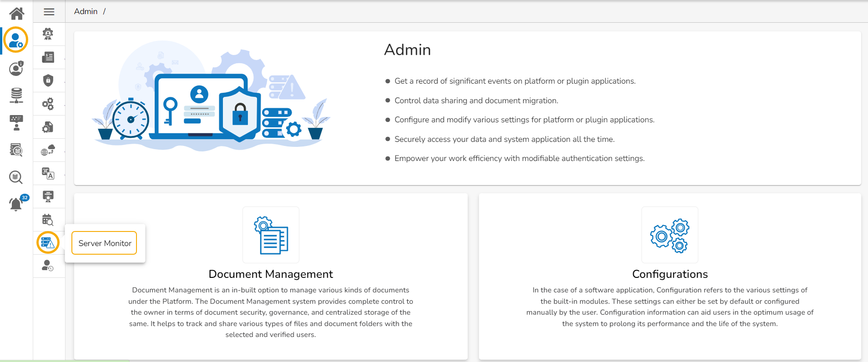Open the presenter dashboard icon
The width and height of the screenshot is (868, 362).
16,123
